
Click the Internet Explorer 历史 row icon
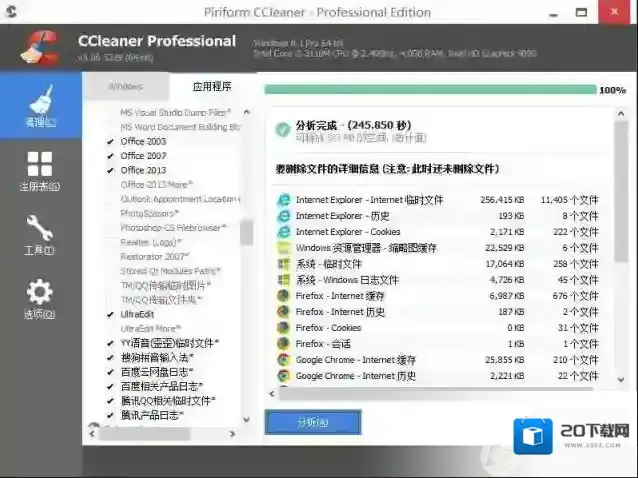click(x=284, y=216)
